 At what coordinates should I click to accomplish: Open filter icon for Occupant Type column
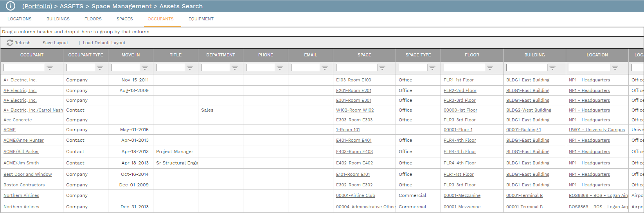(100, 68)
